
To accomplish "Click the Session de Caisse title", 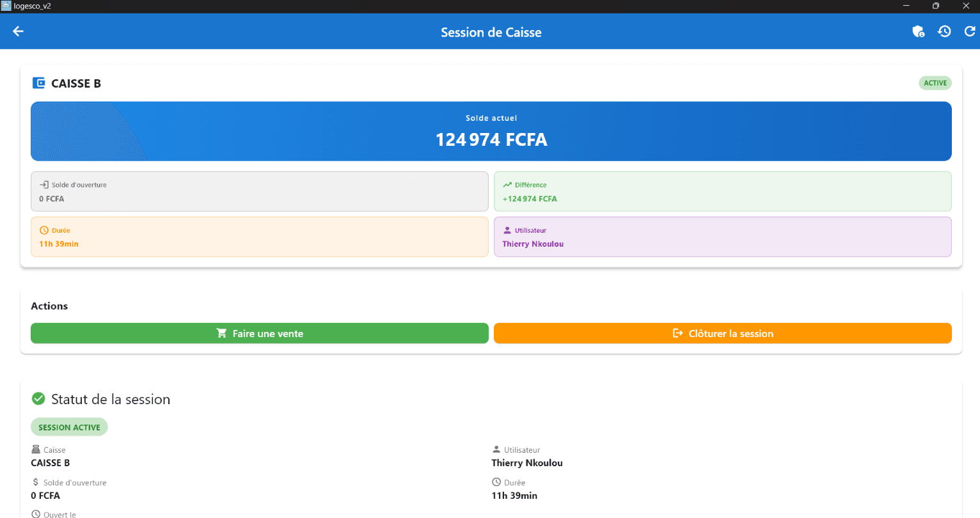I will point(491,32).
